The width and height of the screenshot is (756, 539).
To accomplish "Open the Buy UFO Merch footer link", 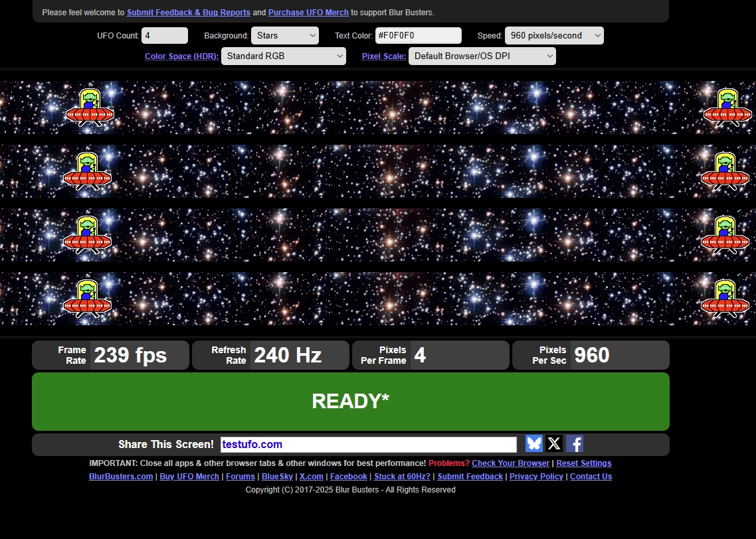I will (189, 477).
